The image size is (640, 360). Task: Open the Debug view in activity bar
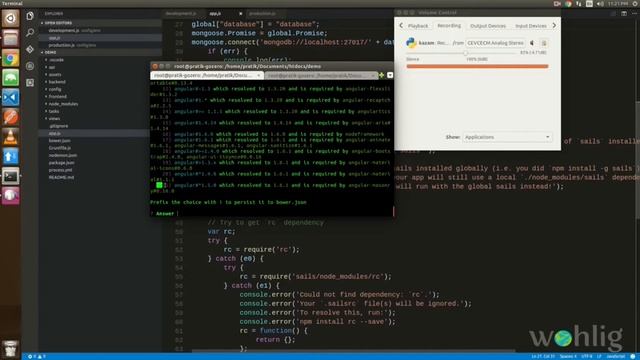pyautogui.click(x=30, y=66)
